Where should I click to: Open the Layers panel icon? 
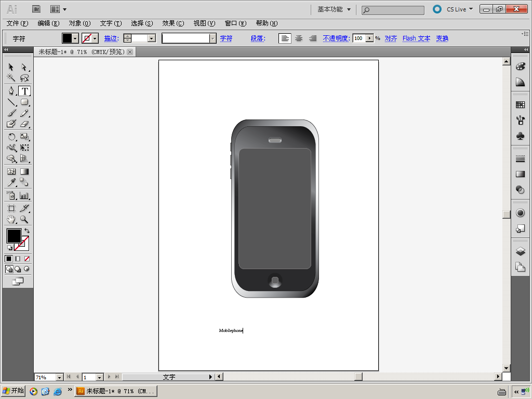click(520, 251)
